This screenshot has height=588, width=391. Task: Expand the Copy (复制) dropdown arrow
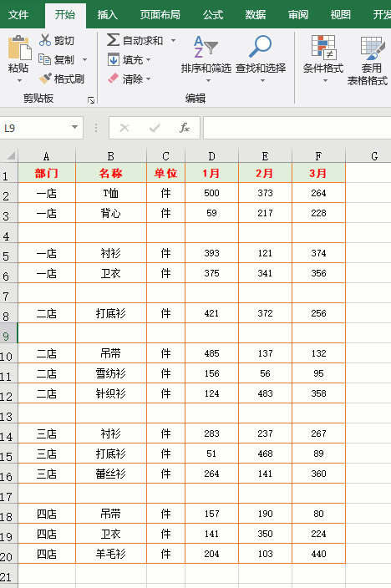(x=85, y=59)
